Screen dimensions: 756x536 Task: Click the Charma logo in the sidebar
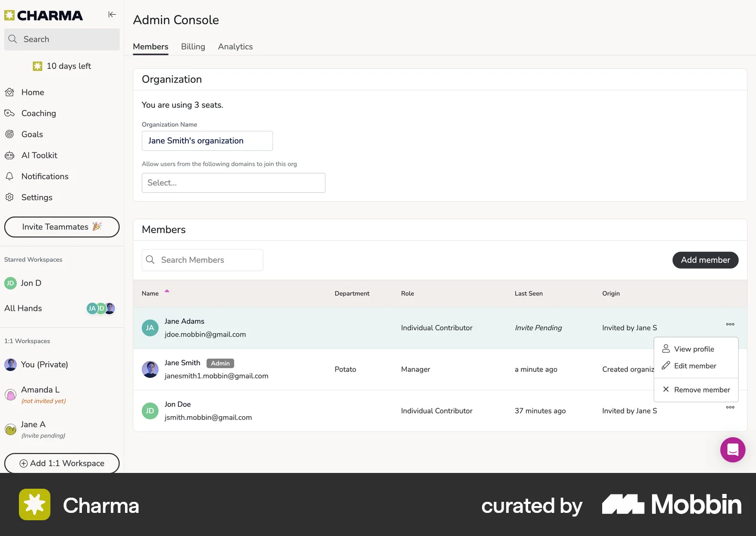coord(44,15)
